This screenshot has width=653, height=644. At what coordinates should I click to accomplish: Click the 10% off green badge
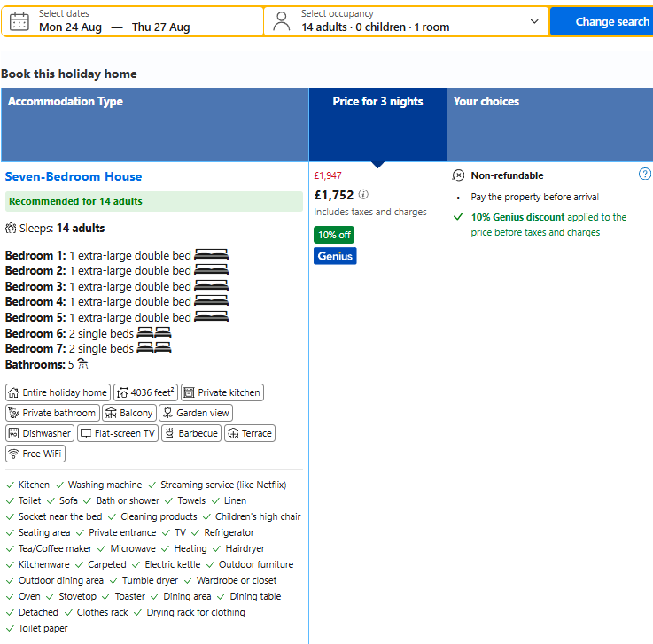click(x=334, y=235)
